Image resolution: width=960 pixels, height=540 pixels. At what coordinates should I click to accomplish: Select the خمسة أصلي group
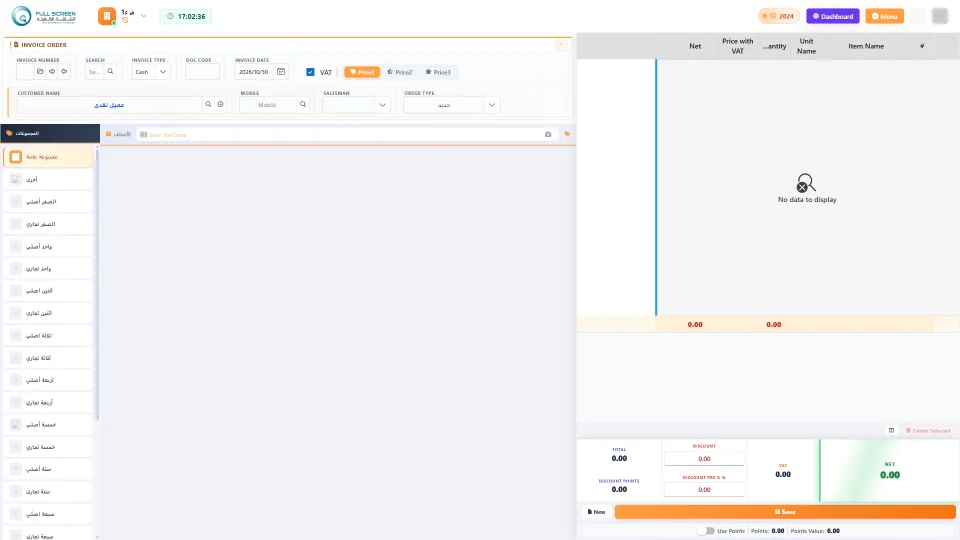point(48,424)
